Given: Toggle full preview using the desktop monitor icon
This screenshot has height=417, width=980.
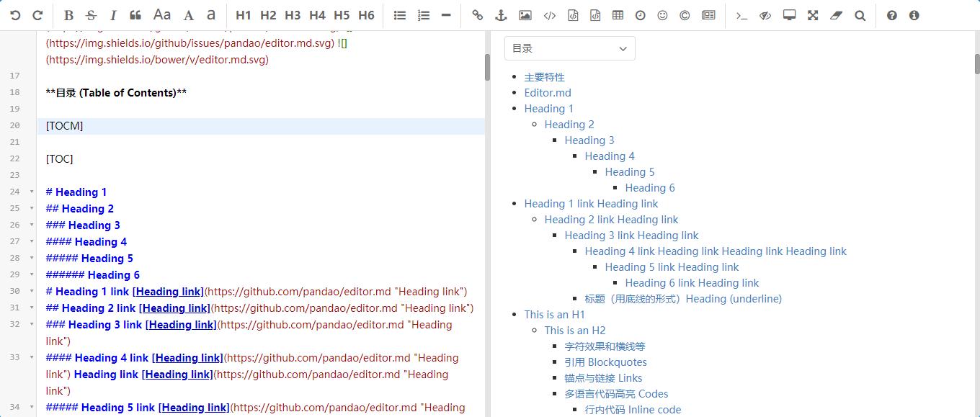Looking at the screenshot, I should tap(789, 15).
